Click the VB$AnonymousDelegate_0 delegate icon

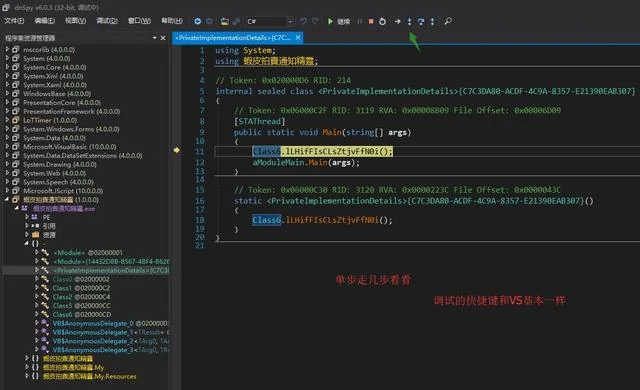[x=45, y=323]
